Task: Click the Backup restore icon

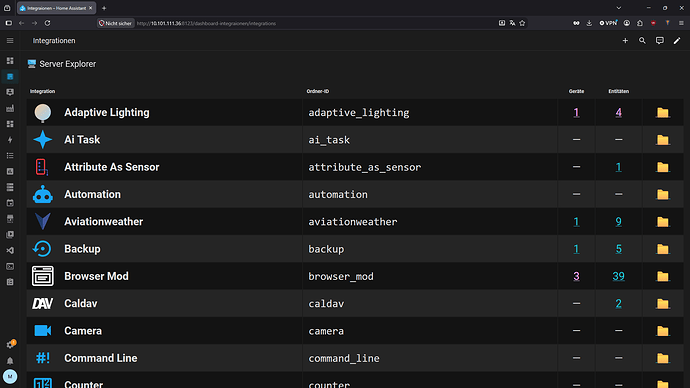Action: pyautogui.click(x=43, y=249)
